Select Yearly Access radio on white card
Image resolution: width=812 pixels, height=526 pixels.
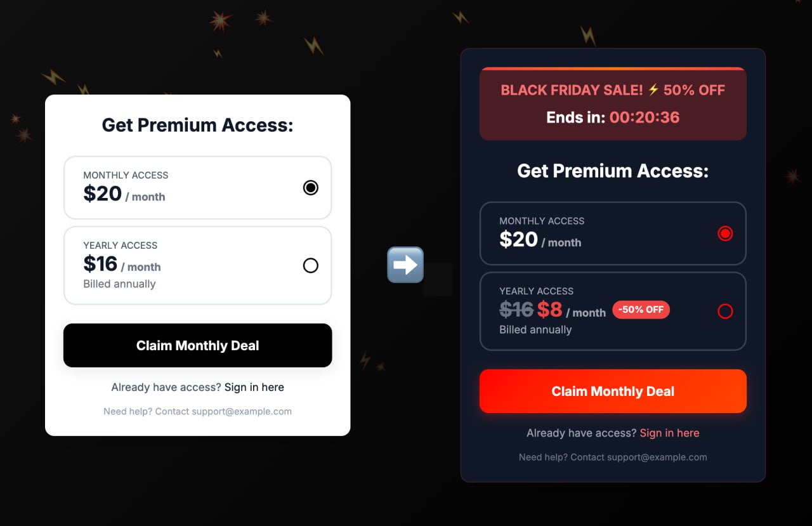[x=310, y=265]
